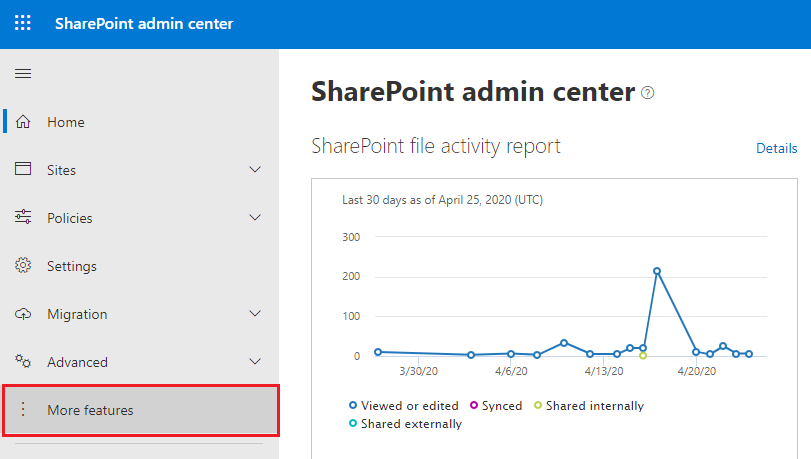Open the Advanced navigation item
Screen dimensions: 811x459
pos(141,362)
